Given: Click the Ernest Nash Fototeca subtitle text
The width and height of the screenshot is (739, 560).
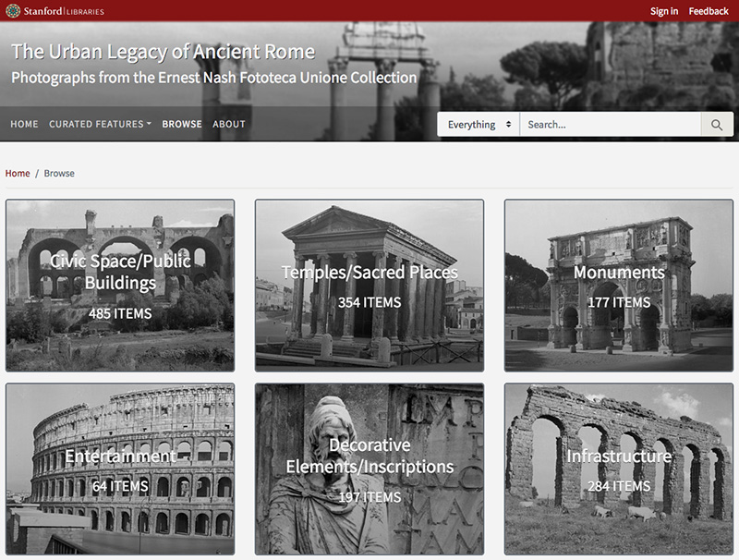Looking at the screenshot, I should (x=214, y=78).
